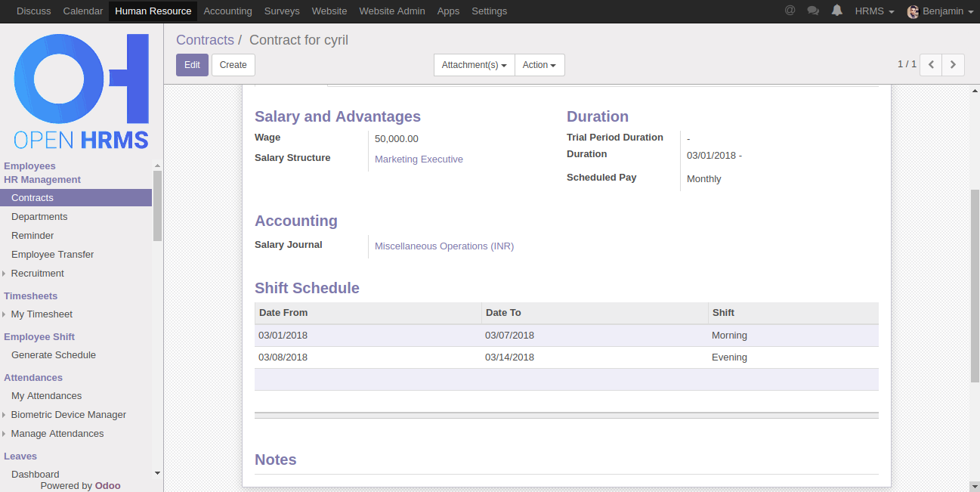Go to previous record arrow

pos(931,65)
